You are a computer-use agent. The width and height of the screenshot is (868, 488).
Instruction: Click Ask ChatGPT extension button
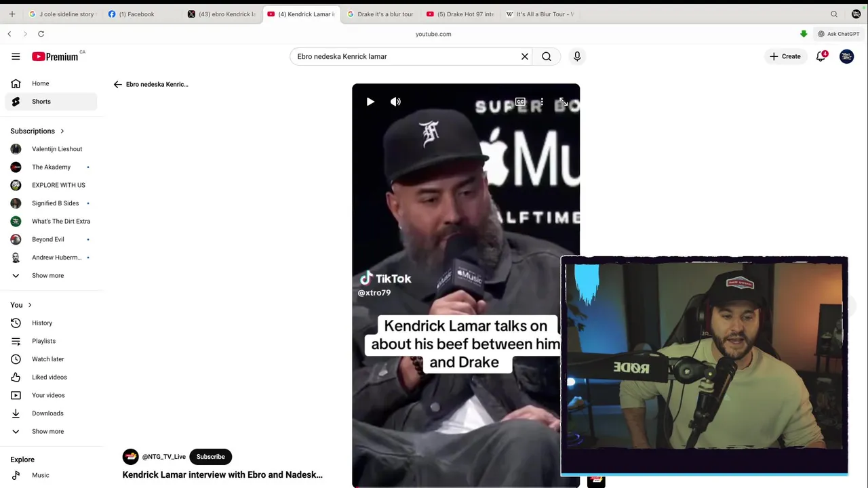pos(838,34)
